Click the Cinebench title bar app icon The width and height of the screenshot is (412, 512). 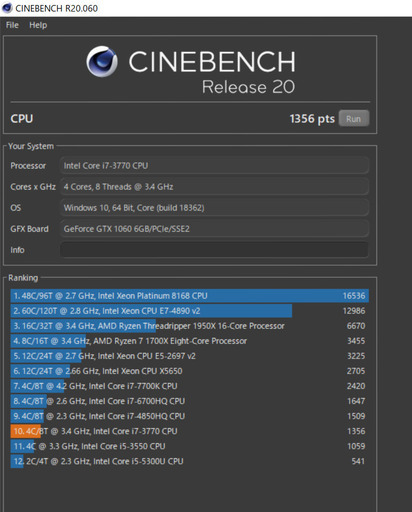coord(7,8)
